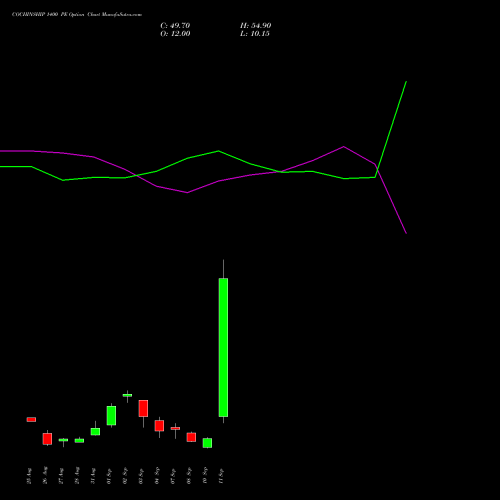Click the 08 Sep date label
Screen dimensions: 500x500
(189, 476)
